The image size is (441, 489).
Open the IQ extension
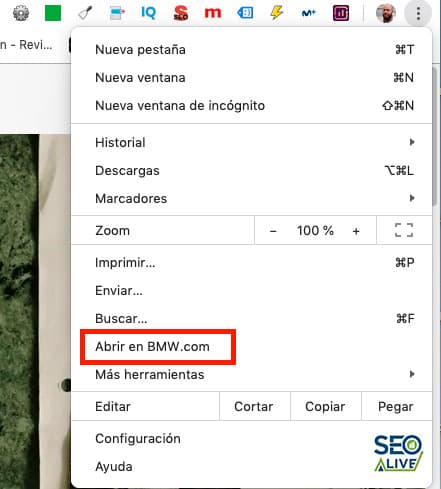point(148,13)
